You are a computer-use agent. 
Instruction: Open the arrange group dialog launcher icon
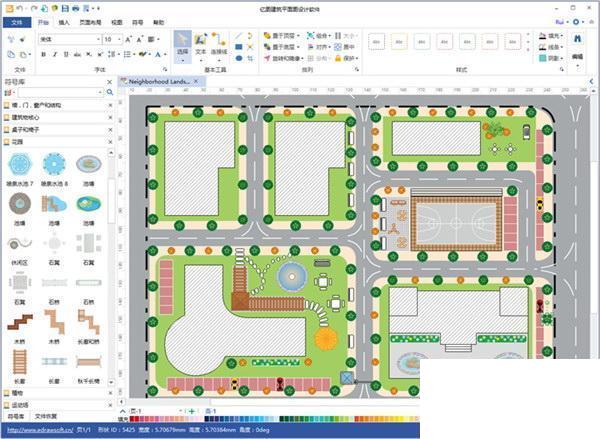(x=357, y=69)
